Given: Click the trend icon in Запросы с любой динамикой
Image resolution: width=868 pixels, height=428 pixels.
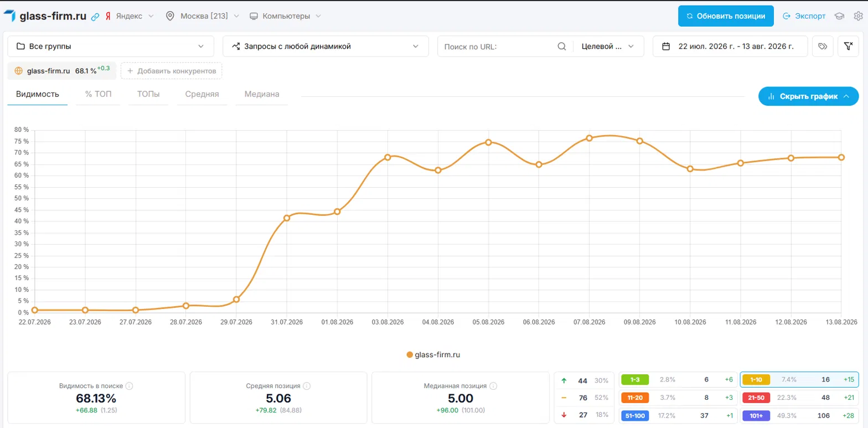Looking at the screenshot, I should pos(236,47).
